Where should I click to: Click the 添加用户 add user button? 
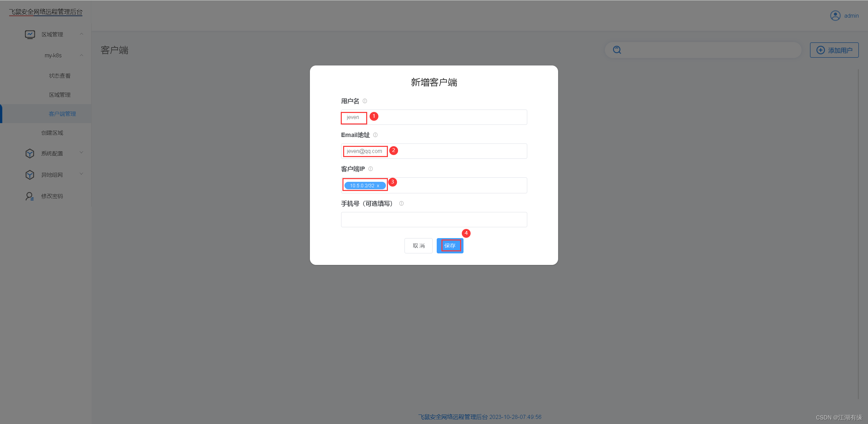834,50
